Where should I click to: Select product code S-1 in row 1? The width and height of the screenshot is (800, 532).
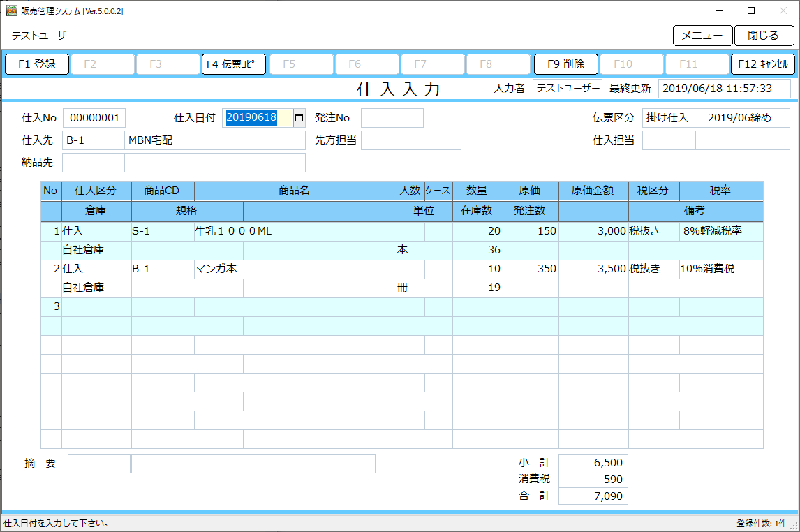163,232
